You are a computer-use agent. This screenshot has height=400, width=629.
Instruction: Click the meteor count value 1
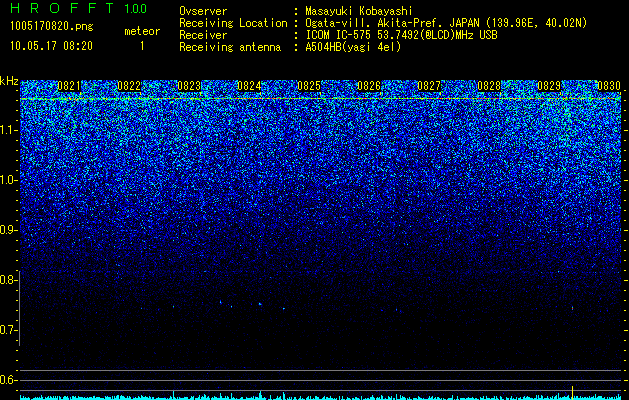(142, 46)
